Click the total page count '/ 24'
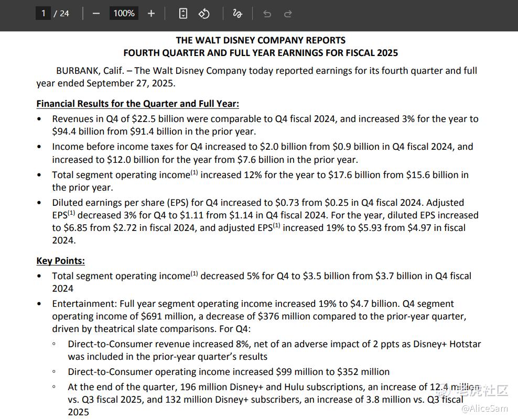 click(x=61, y=14)
